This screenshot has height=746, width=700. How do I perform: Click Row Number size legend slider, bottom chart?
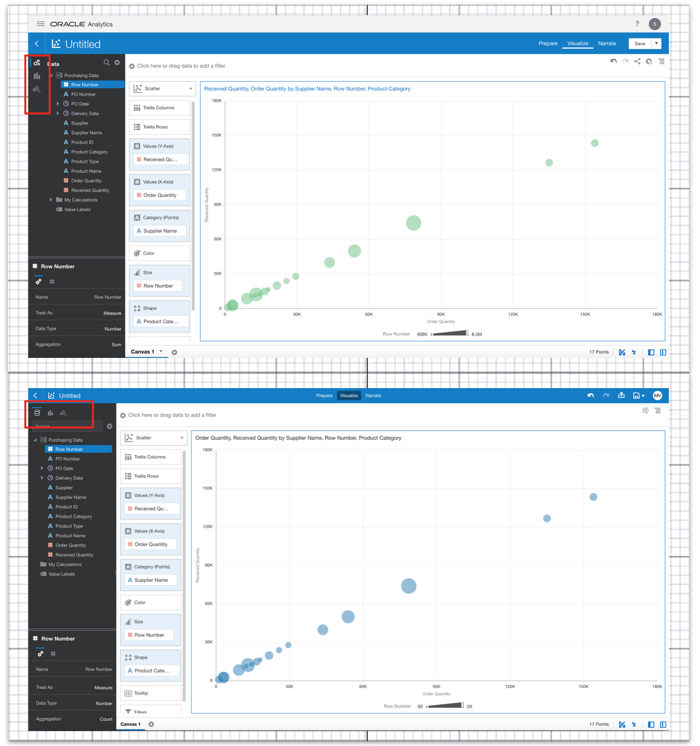[445, 706]
